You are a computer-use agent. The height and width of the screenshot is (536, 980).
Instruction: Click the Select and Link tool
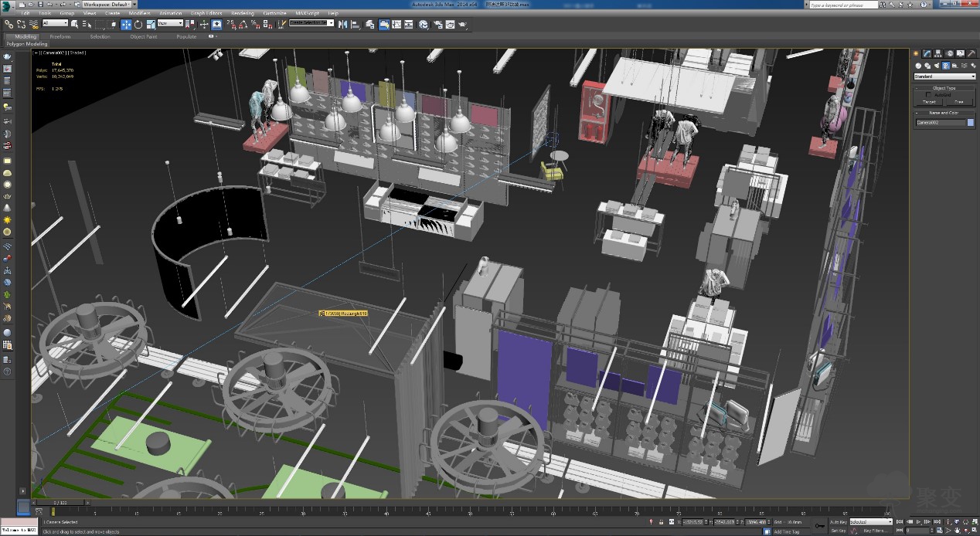(x=9, y=24)
